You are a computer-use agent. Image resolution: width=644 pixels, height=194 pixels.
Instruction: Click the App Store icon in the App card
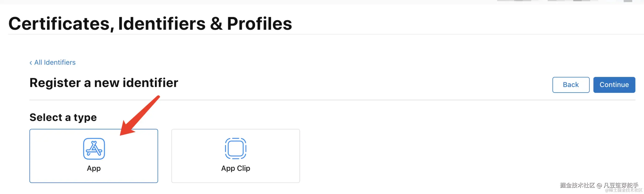click(94, 149)
